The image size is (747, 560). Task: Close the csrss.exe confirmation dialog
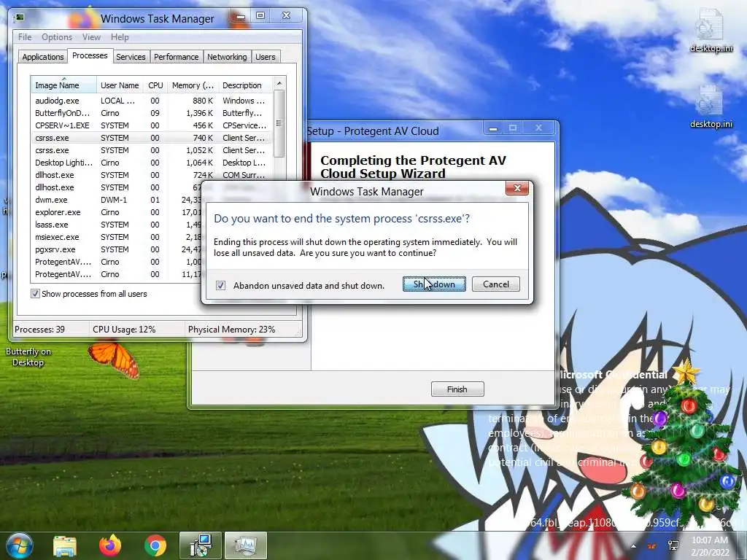coord(517,188)
